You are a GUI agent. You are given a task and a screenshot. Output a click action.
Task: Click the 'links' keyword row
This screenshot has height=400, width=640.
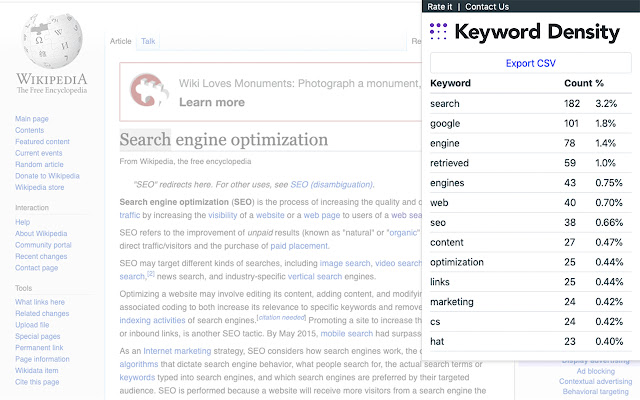point(531,282)
